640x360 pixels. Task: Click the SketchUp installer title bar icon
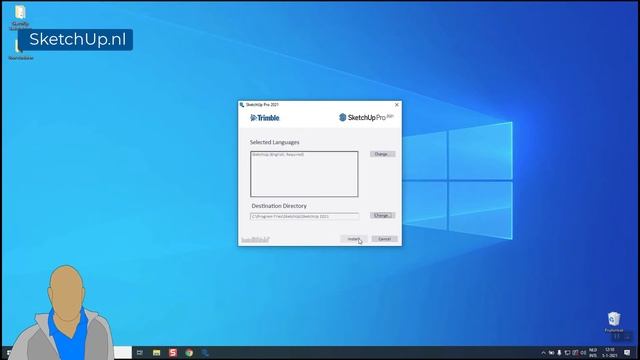[x=242, y=105]
